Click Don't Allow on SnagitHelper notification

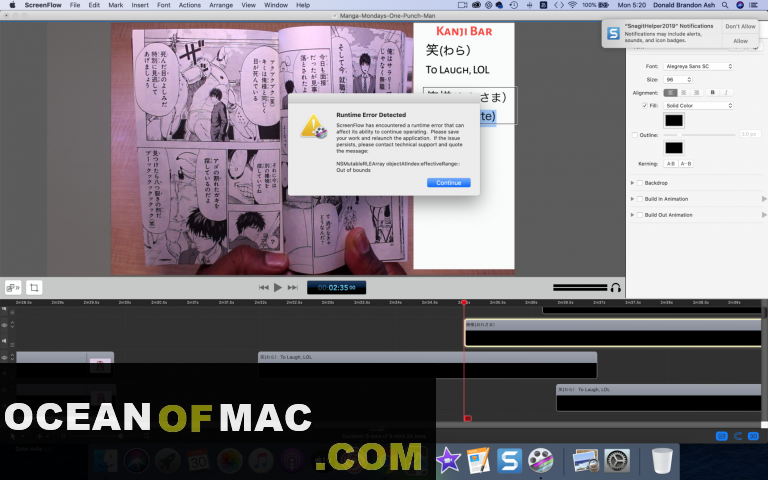(740, 26)
